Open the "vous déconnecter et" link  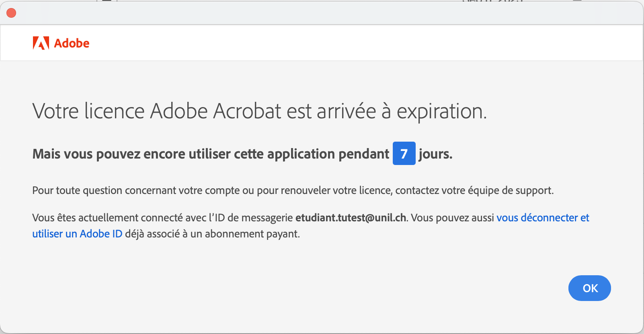pyautogui.click(x=543, y=218)
